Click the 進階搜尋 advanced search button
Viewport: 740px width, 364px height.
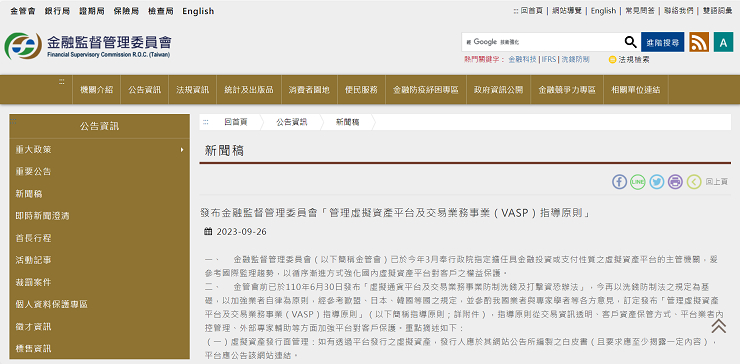(x=663, y=42)
